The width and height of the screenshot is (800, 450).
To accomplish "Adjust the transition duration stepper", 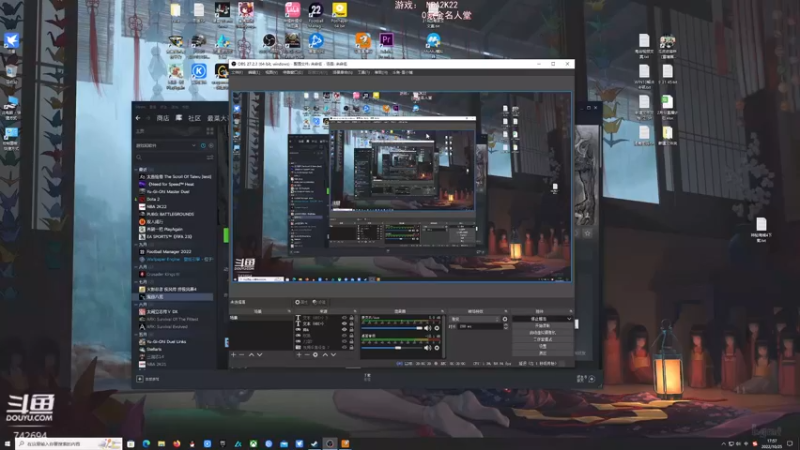I will pyautogui.click(x=506, y=326).
